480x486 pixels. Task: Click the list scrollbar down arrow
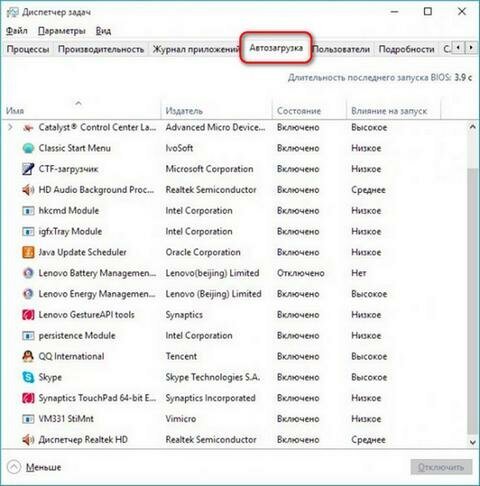472,442
